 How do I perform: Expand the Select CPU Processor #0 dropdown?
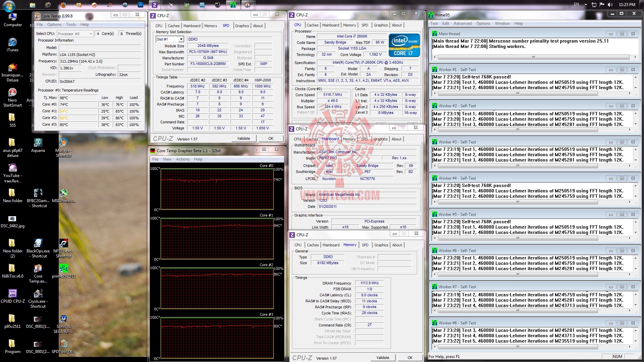click(x=91, y=34)
